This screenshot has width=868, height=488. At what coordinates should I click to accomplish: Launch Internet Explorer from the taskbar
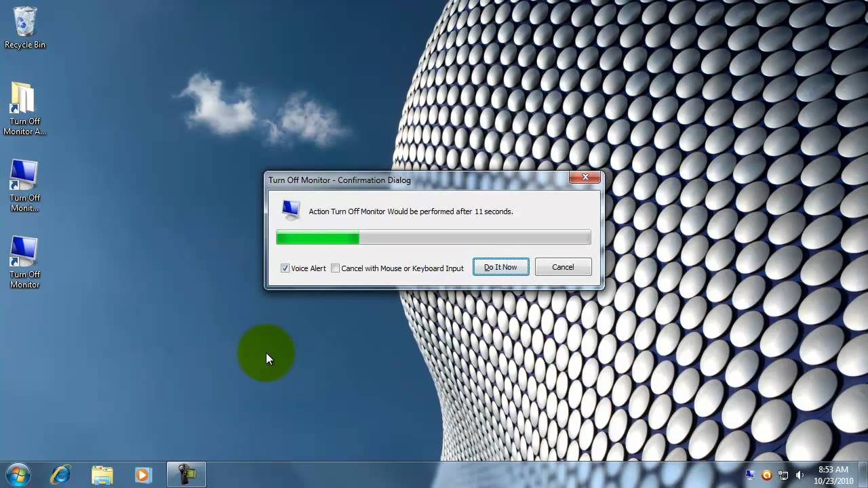point(60,474)
